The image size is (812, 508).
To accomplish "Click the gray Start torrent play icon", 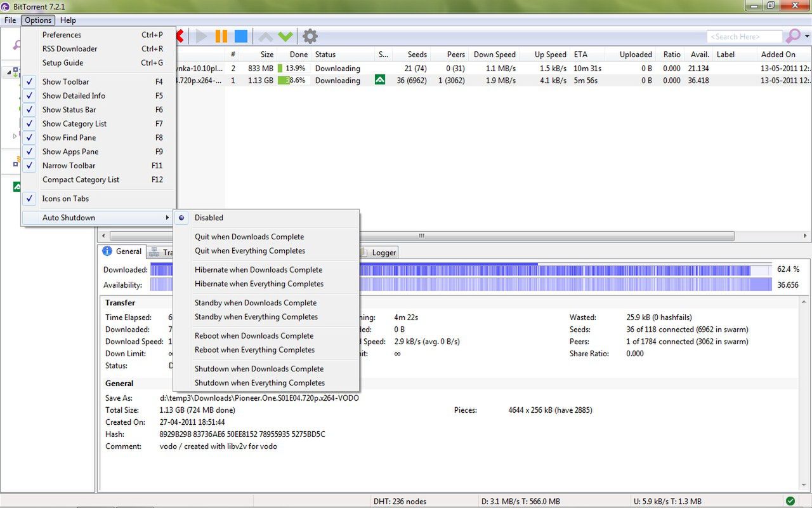I will point(202,36).
